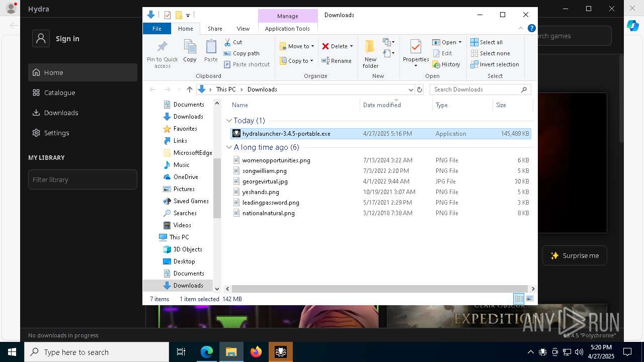Screen dimensions: 644x362
Task: Click Select all
Action: pyautogui.click(x=487, y=42)
